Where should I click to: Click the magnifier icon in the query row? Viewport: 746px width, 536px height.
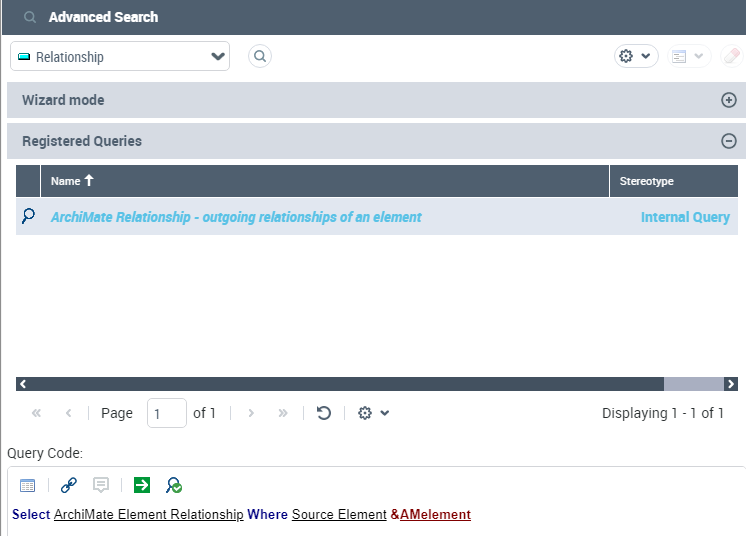point(28,216)
